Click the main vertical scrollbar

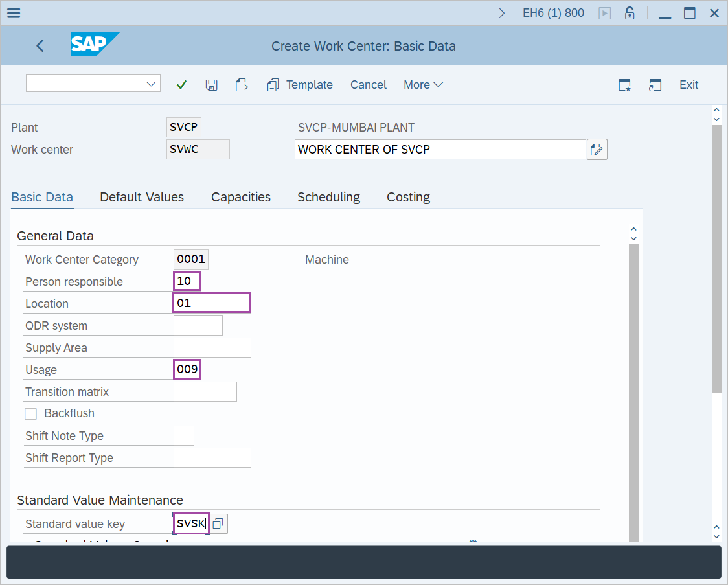tap(716, 259)
